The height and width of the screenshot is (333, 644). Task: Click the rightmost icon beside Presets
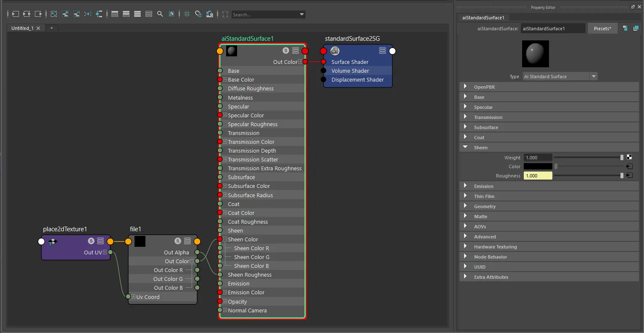(x=636, y=28)
